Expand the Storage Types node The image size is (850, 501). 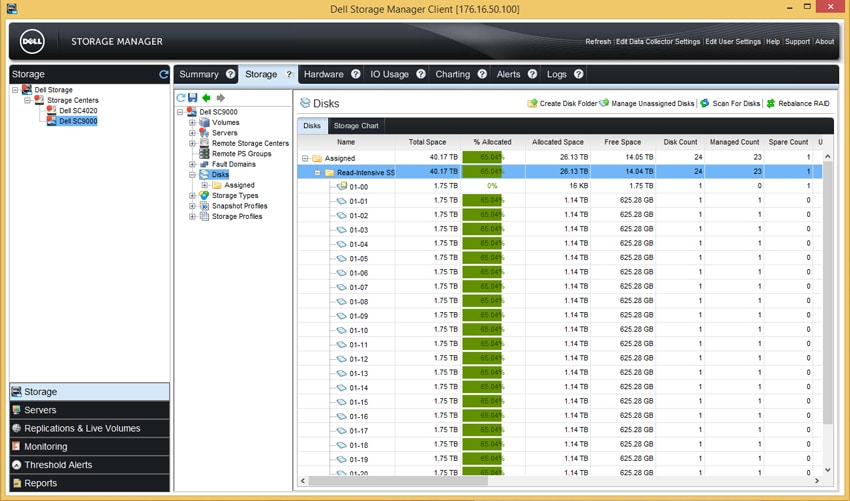point(192,195)
